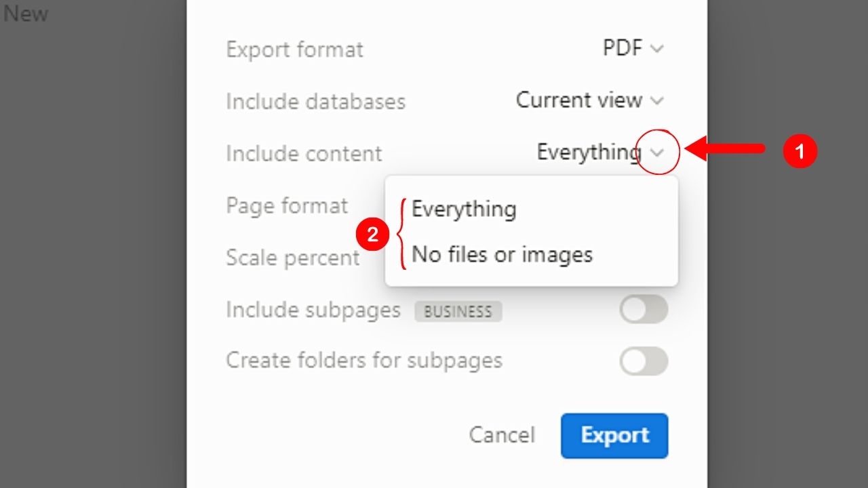Open the Export format dropdown
868x488 pixels.
[x=655, y=48]
